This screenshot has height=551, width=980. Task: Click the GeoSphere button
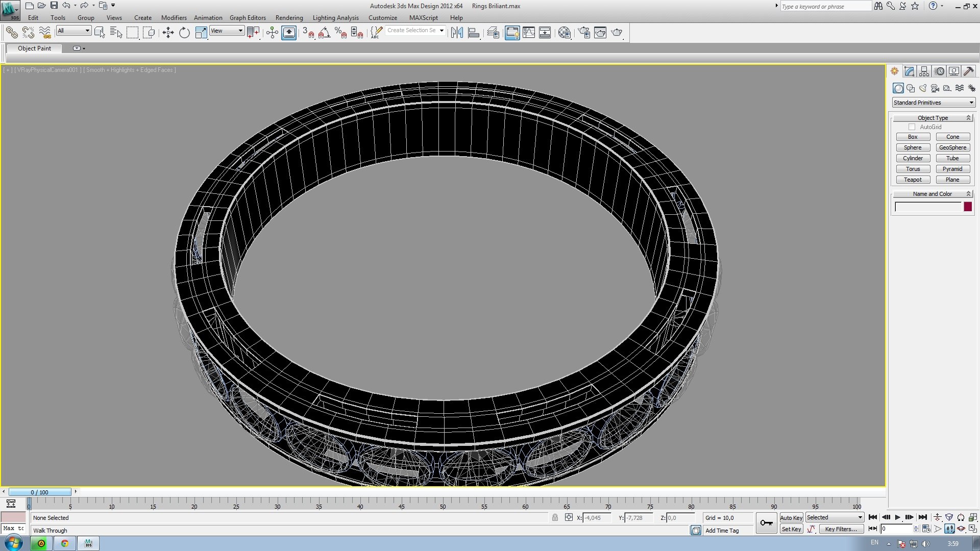click(x=952, y=147)
